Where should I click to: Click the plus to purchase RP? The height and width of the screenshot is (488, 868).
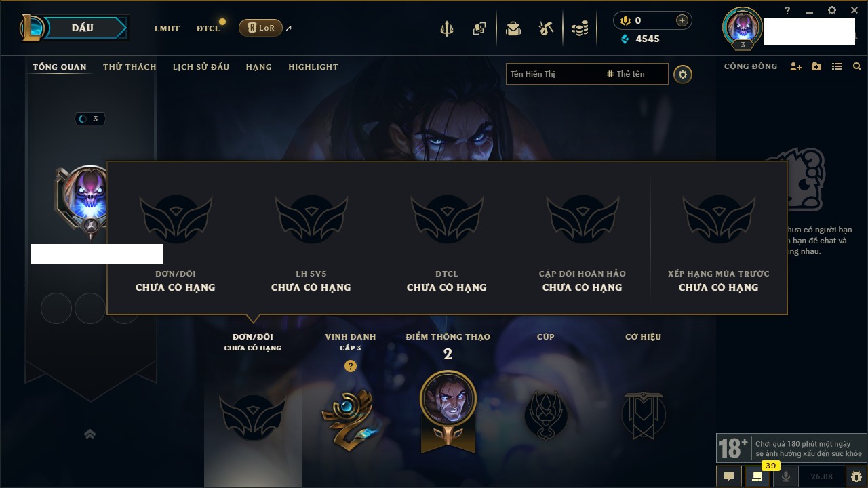pyautogui.click(x=682, y=20)
